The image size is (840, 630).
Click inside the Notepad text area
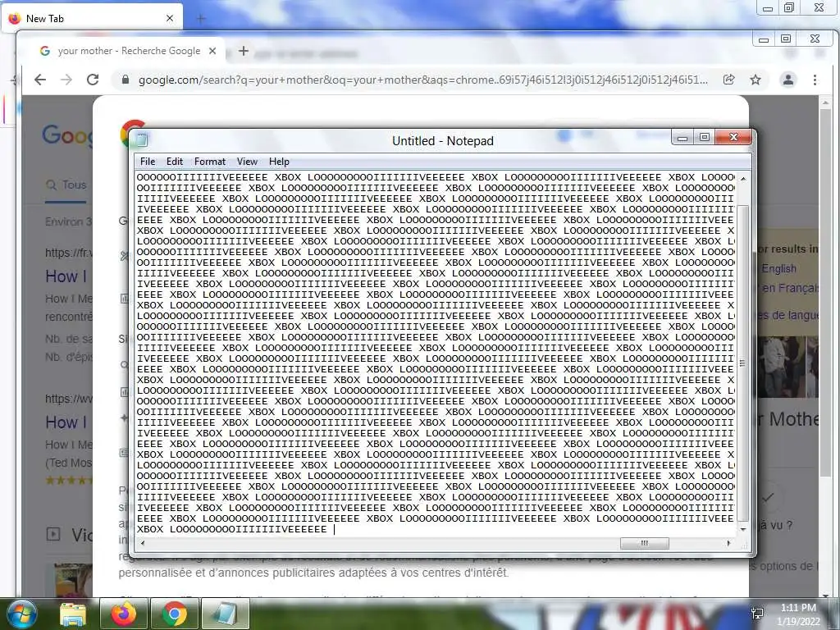coord(436,354)
